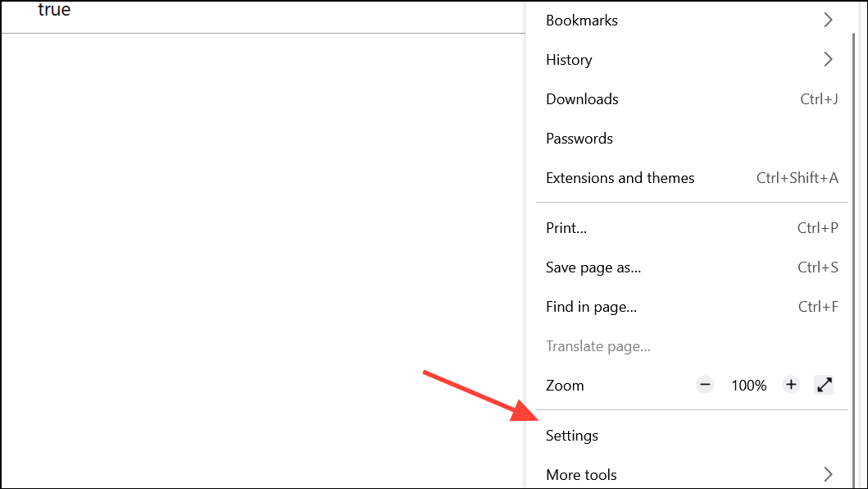Viewport: 868px width, 489px height.
Task: Expand the More tools submenu chevron
Action: click(828, 474)
